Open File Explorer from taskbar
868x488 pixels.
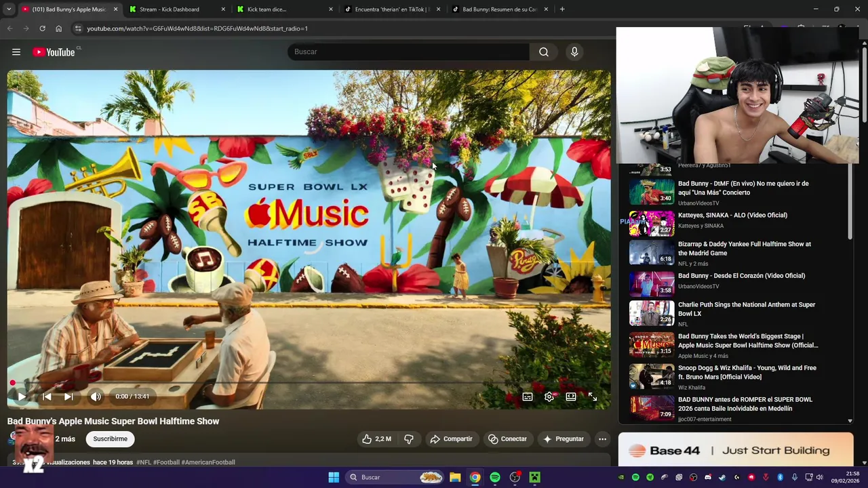tap(455, 477)
